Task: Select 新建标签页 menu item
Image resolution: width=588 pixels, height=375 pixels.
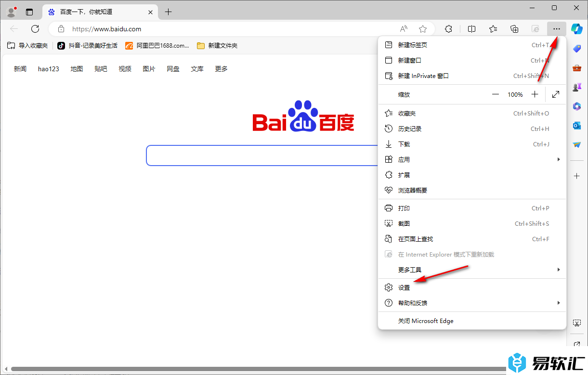Action: click(472, 45)
